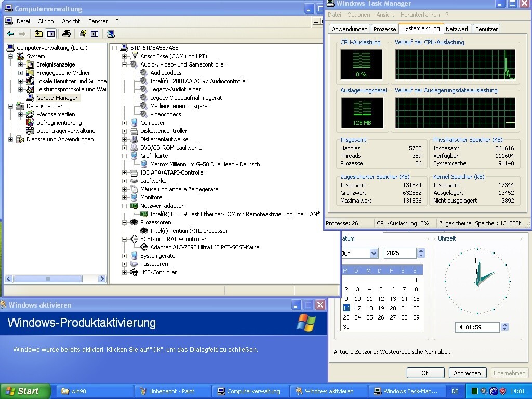Click the Forward arrow in Computerverwaltung toolbar

[22, 34]
